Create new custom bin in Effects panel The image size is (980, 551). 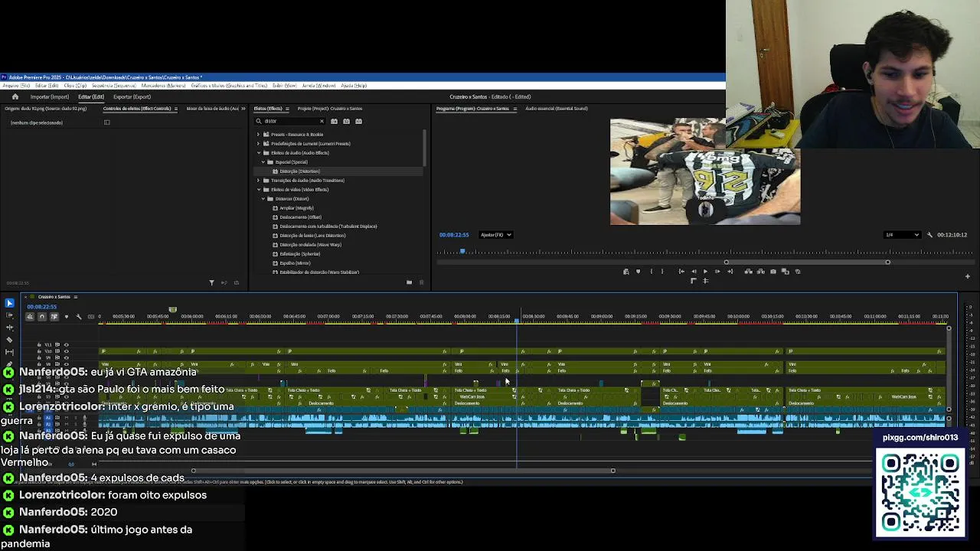(x=409, y=282)
